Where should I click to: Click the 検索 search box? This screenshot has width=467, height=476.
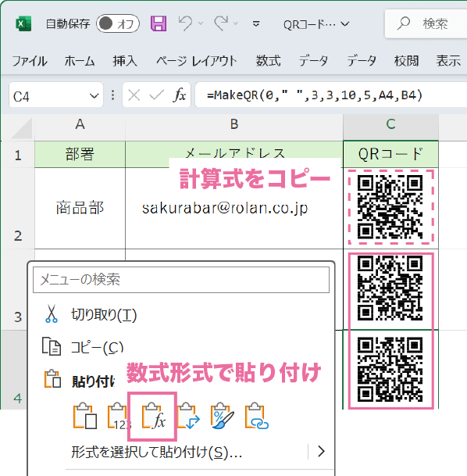click(426, 23)
